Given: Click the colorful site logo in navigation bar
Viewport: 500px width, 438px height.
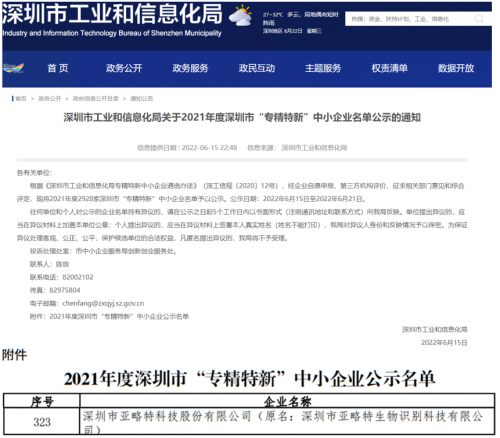Looking at the screenshot, I should tap(13, 68).
